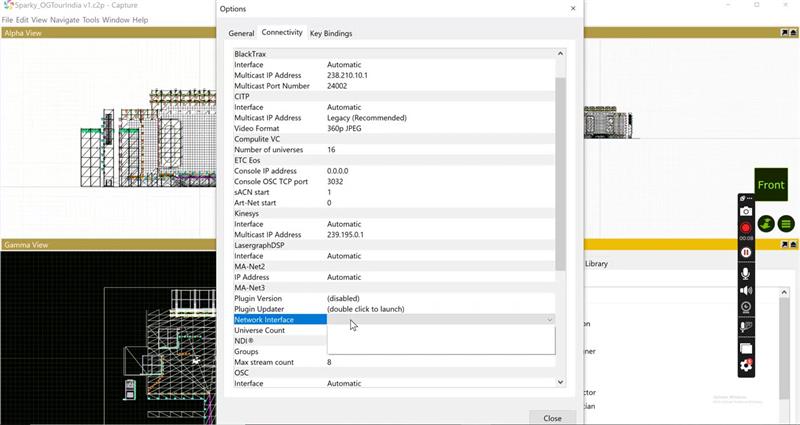Open the recorder bar's three-dots menu
This screenshot has height=425, width=800.
point(749,198)
